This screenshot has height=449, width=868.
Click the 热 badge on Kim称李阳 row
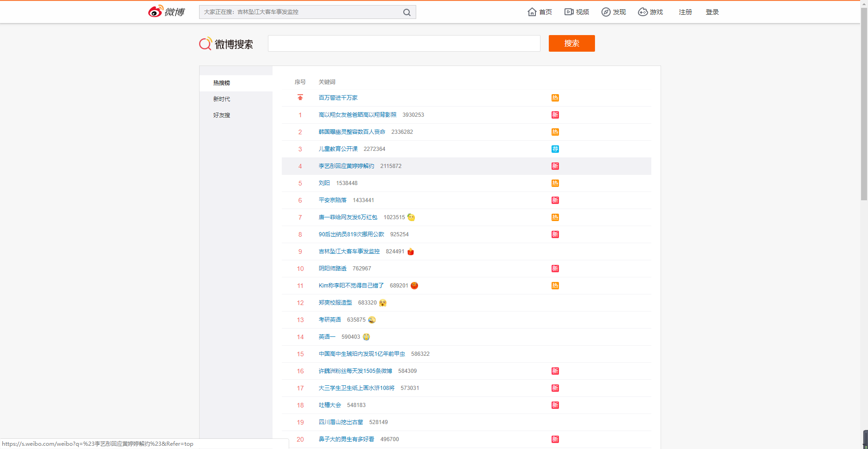(x=555, y=286)
